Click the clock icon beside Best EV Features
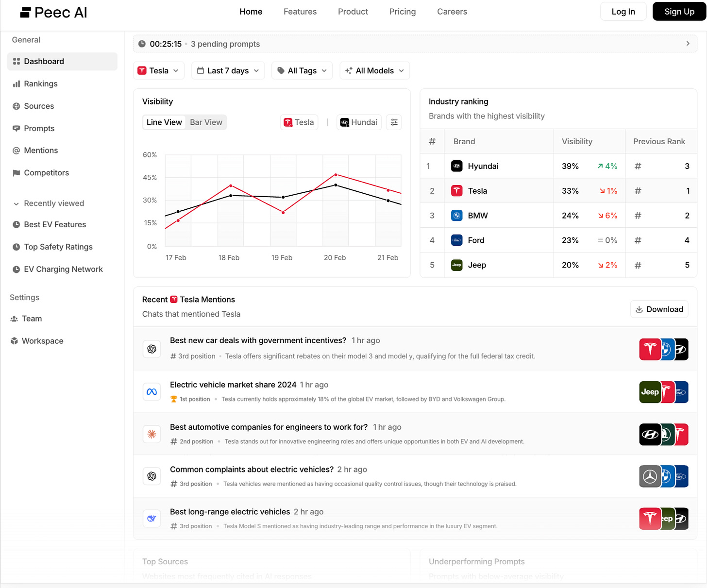This screenshot has width=707, height=588. pos(16,225)
